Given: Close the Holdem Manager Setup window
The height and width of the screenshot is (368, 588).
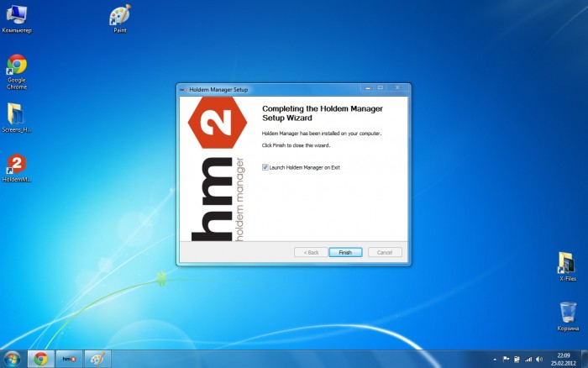Looking at the screenshot, I should (397, 88).
